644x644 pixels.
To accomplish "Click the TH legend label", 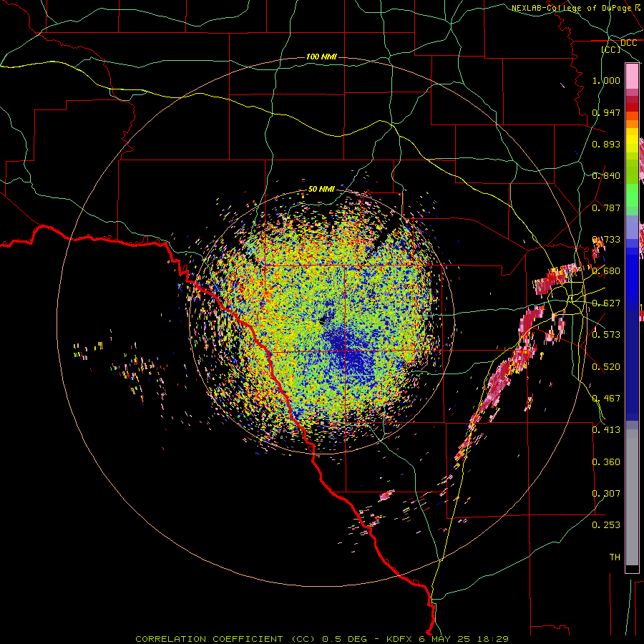I will (615, 557).
